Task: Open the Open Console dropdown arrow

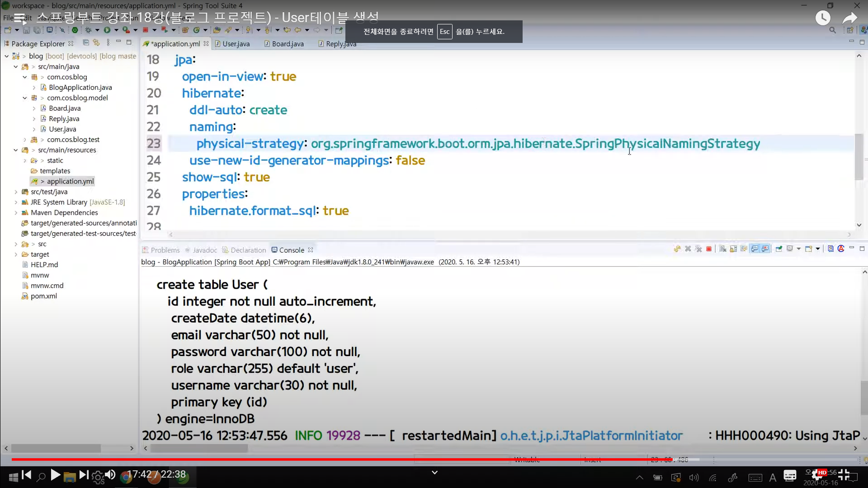Action: click(818, 249)
